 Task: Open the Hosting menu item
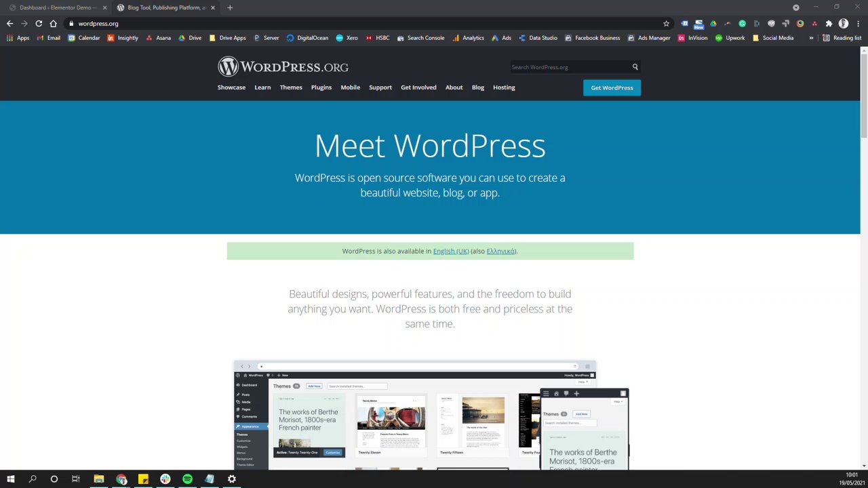504,87
